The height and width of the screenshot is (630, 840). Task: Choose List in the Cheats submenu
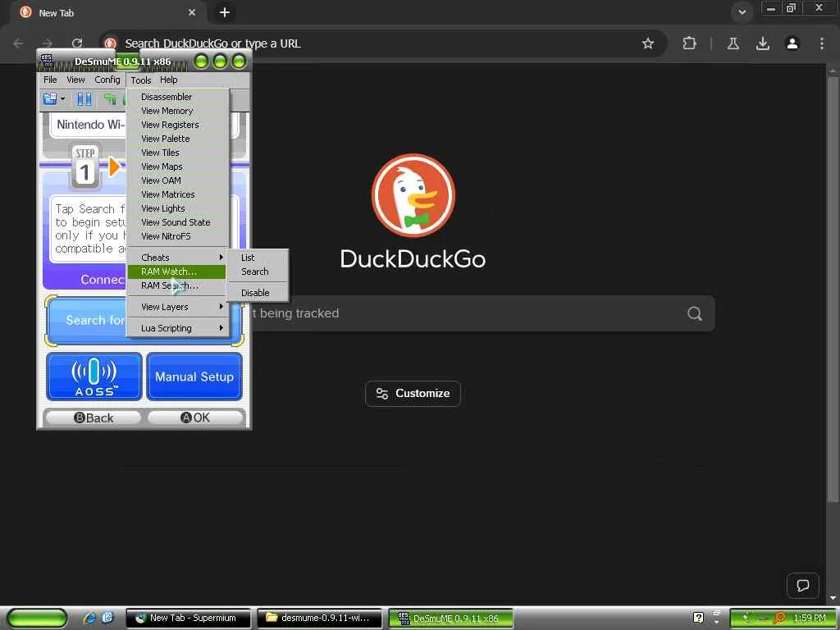[x=258, y=258]
